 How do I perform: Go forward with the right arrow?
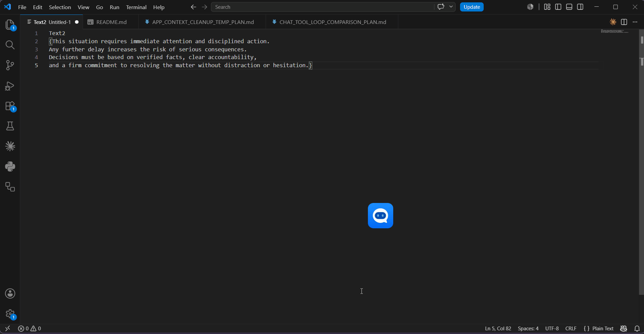pos(205,7)
